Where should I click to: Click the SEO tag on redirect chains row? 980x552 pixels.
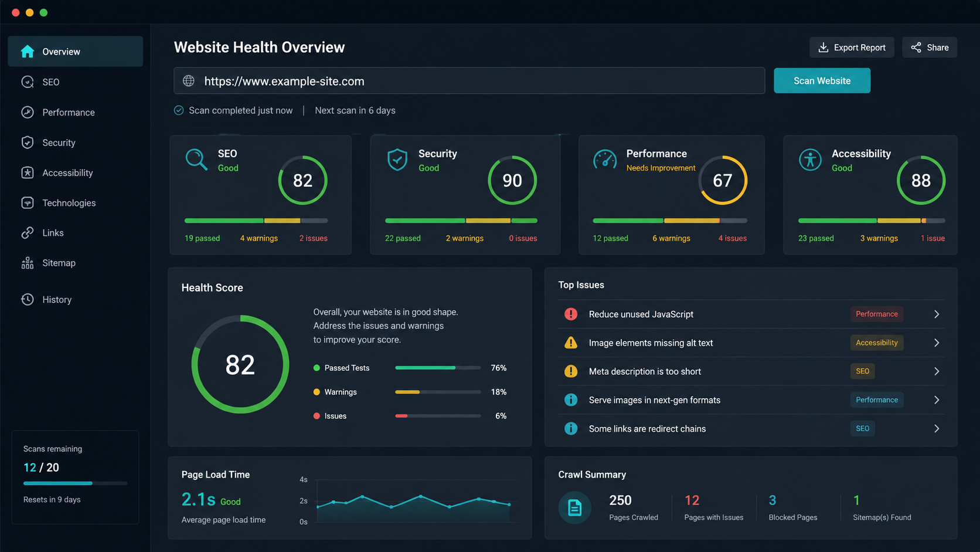pyautogui.click(x=862, y=429)
